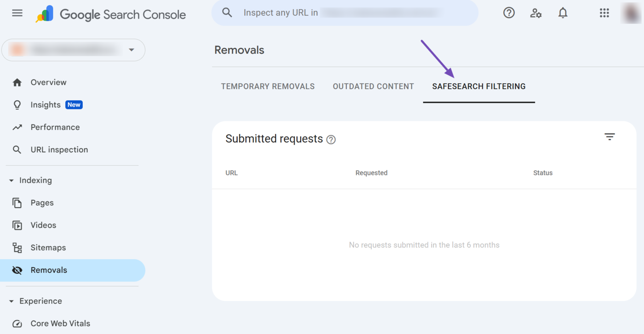Viewport: 644px width, 334px height.
Task: Select the SafeSearch Filtering tab
Action: pyautogui.click(x=478, y=86)
